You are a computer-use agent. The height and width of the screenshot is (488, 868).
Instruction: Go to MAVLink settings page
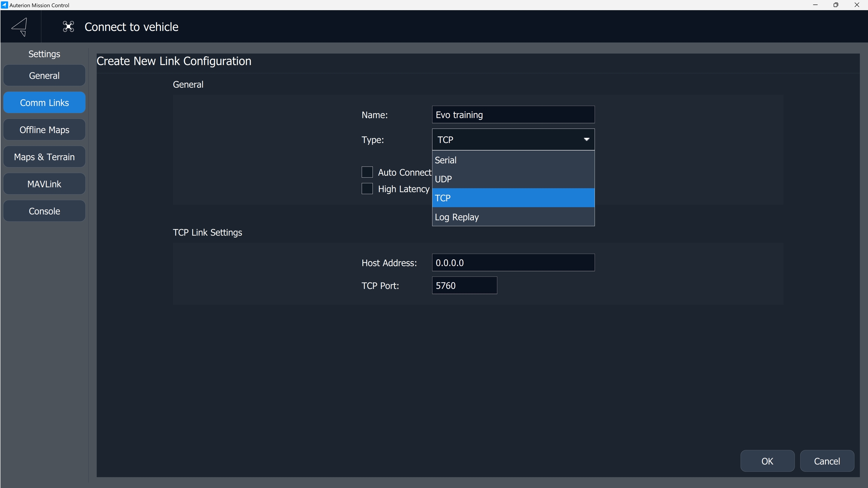[x=44, y=184]
